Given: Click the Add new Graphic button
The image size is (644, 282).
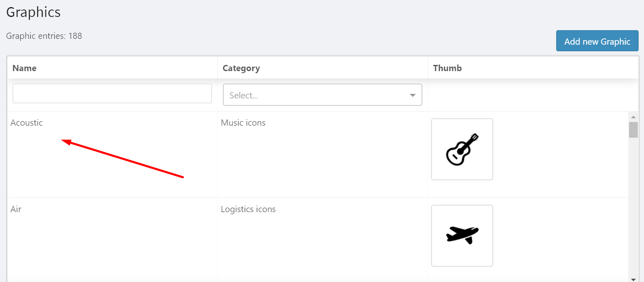Looking at the screenshot, I should (597, 41).
